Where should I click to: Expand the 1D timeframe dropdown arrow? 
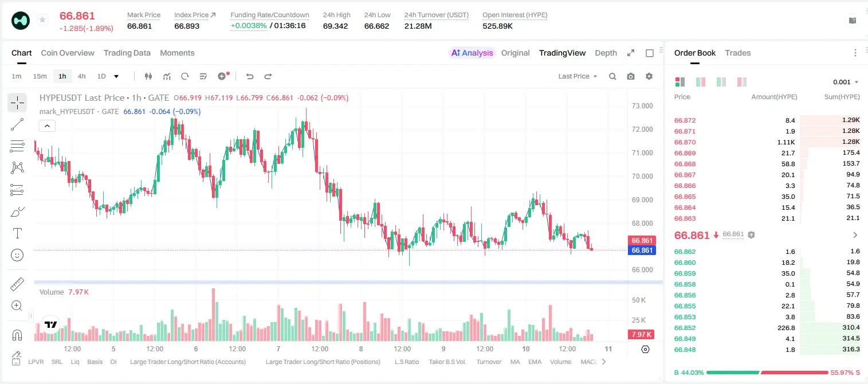(x=116, y=76)
